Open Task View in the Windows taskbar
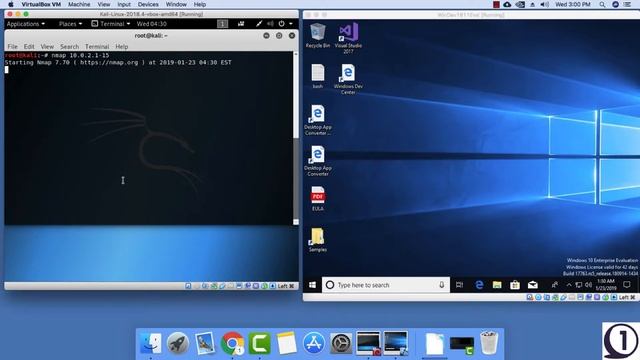This screenshot has width=640, height=360. (459, 285)
